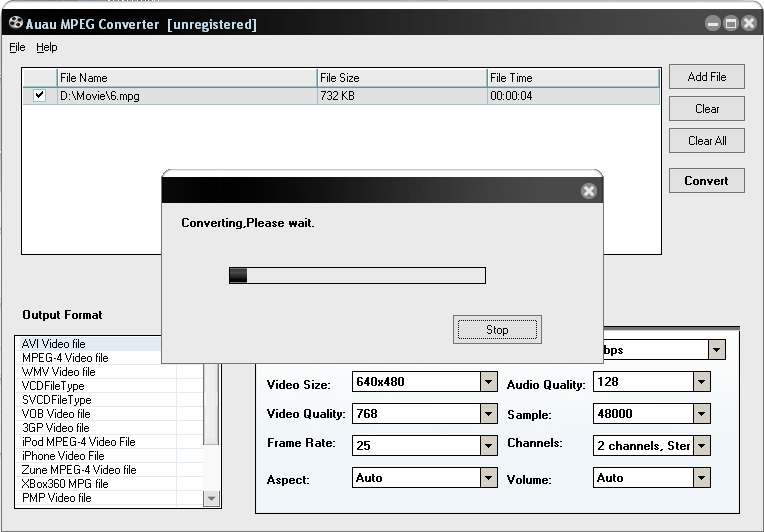Select the D:\Movie\6.mpg file name cell
Viewport: 764px width, 532px height.
click(x=187, y=96)
